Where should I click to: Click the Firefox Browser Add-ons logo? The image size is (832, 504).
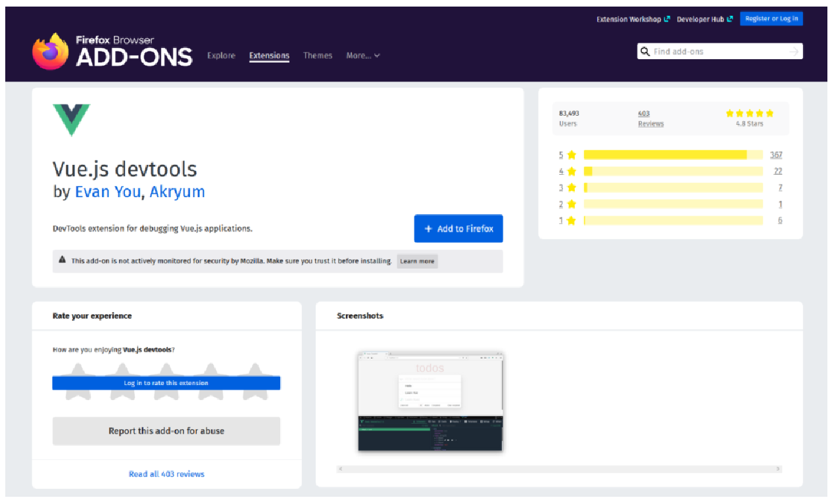coord(112,51)
